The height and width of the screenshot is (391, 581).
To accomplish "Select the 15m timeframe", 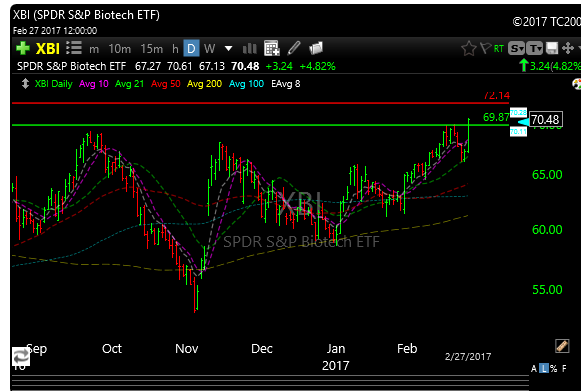I will (152, 49).
